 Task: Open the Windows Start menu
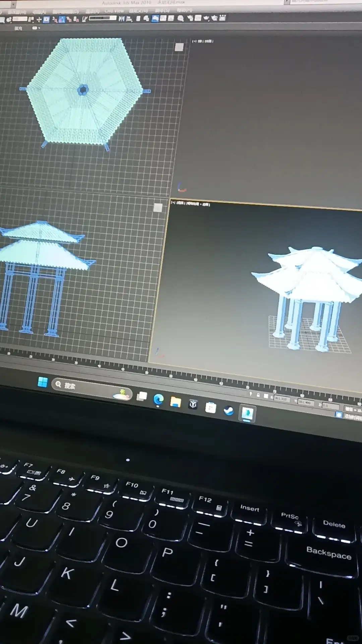coord(43,382)
